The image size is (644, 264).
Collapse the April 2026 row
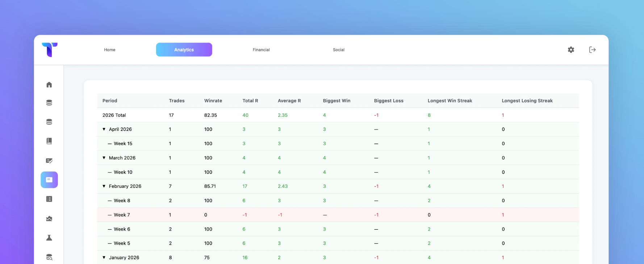[x=104, y=129]
